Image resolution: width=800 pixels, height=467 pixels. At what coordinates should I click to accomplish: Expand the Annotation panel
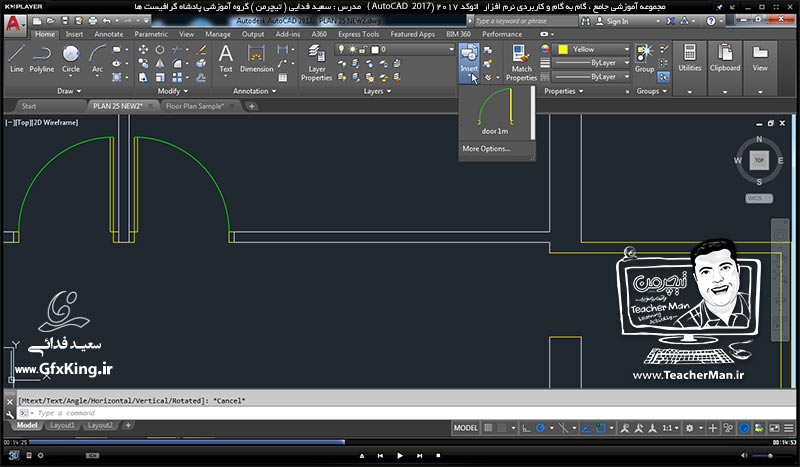pos(255,91)
